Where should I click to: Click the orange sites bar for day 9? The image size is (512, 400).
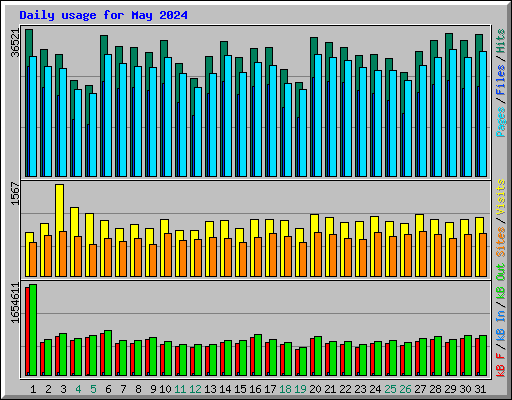pyautogui.click(x=153, y=260)
